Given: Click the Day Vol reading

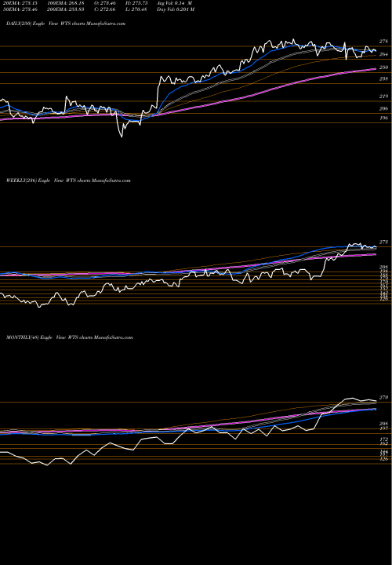Looking at the screenshot, I should [176, 9].
